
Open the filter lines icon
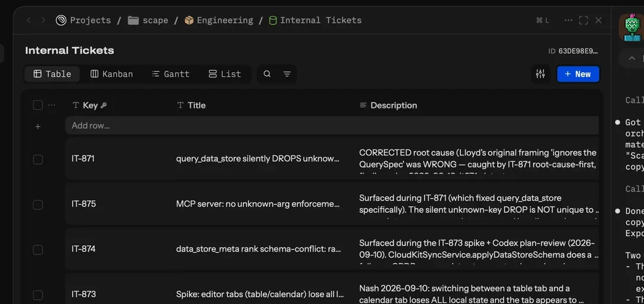pyautogui.click(x=287, y=74)
